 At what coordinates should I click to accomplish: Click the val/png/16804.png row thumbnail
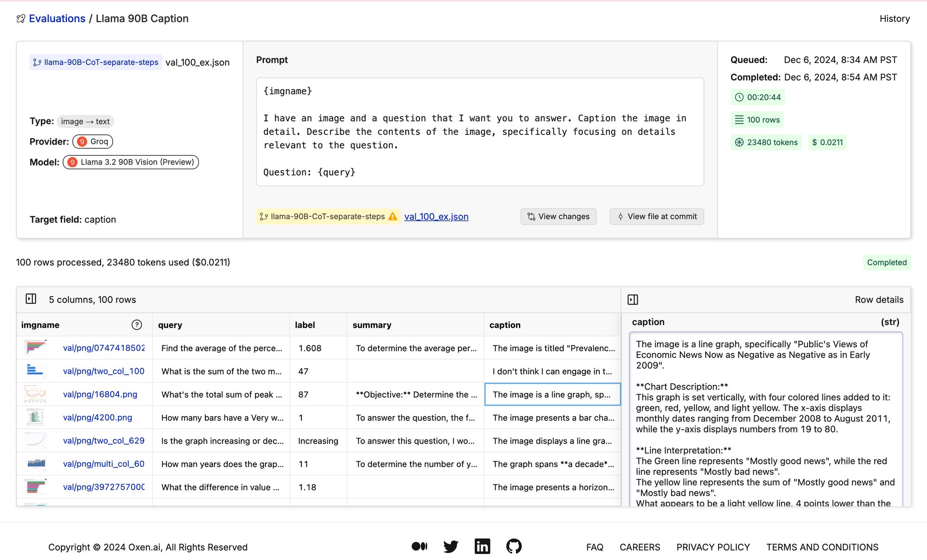click(35, 395)
